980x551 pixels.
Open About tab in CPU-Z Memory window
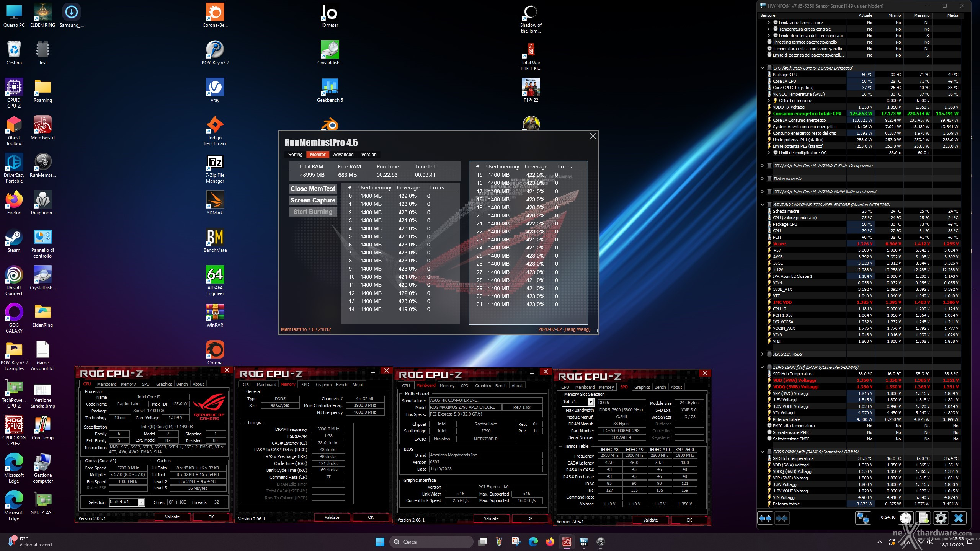point(358,385)
